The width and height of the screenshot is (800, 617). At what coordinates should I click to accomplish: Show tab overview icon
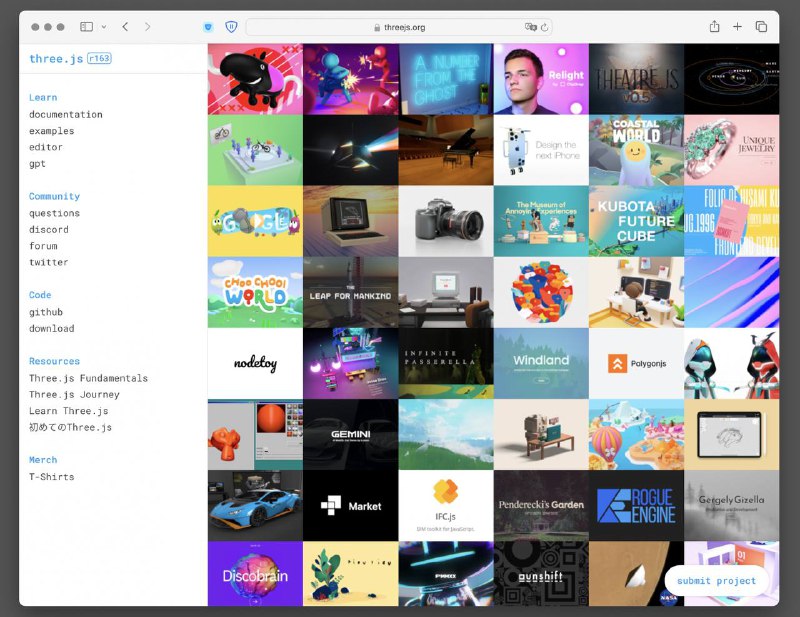[761, 27]
